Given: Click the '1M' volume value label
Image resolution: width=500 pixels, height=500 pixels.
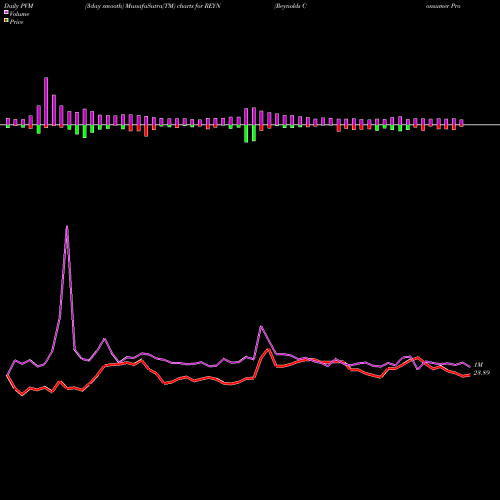Looking at the screenshot, I should (x=478, y=365).
